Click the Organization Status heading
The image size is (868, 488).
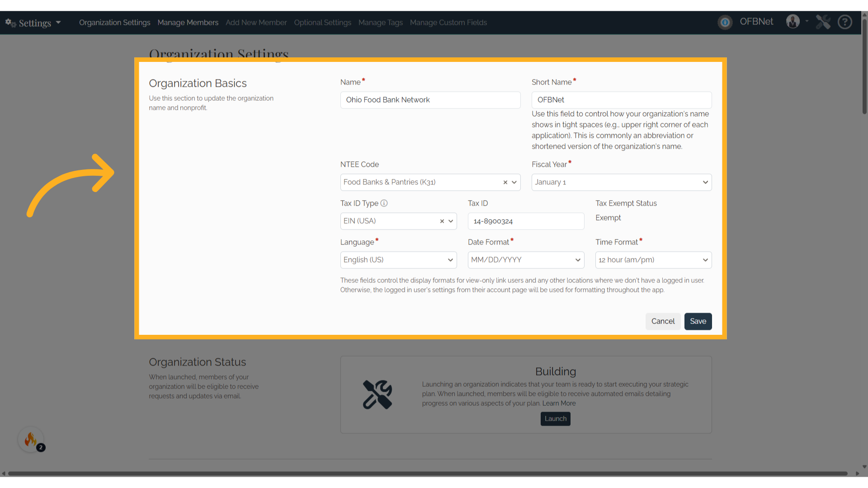point(197,362)
